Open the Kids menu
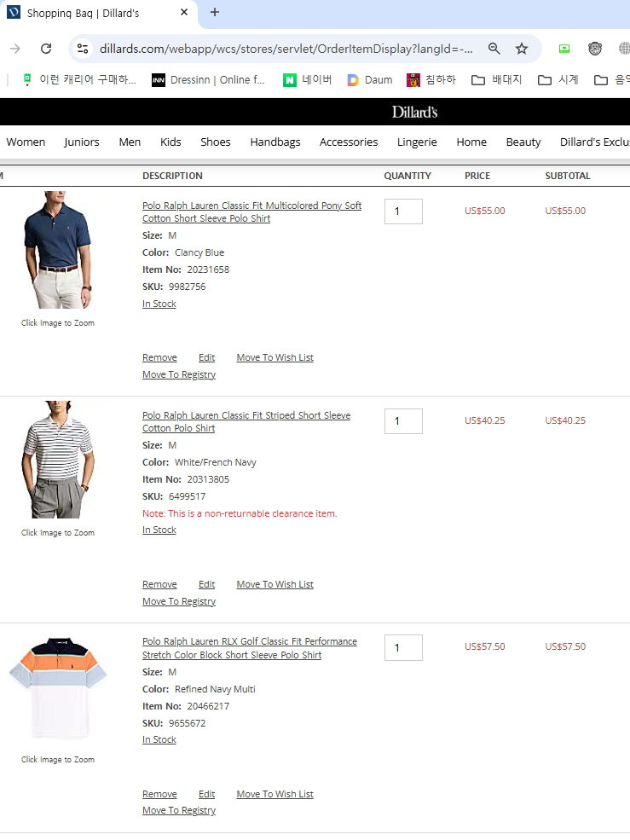630x840 pixels. (x=171, y=142)
